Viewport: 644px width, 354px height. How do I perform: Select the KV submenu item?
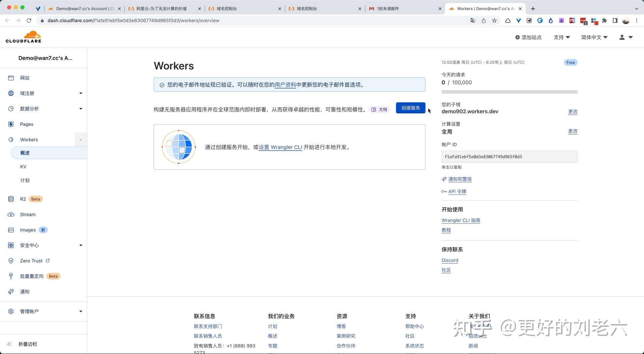(23, 167)
